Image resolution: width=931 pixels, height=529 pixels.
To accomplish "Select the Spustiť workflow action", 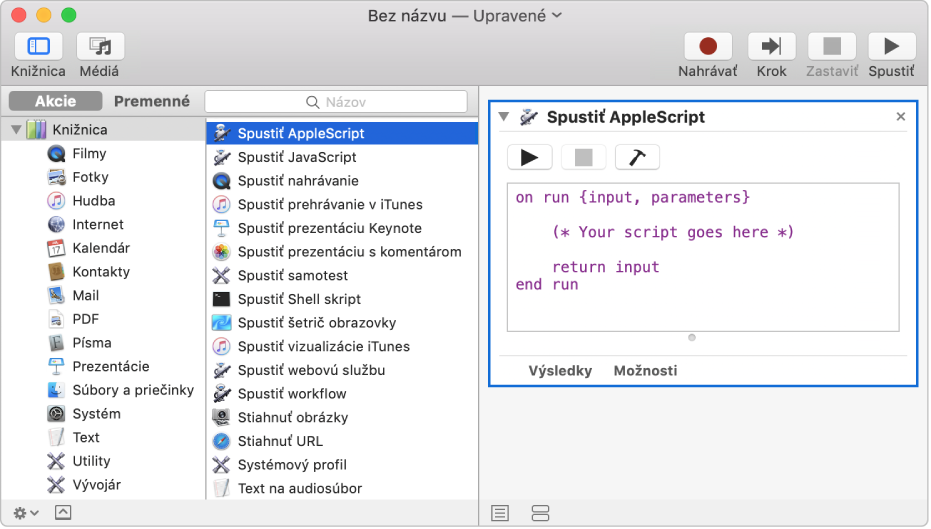I will 342,394.
